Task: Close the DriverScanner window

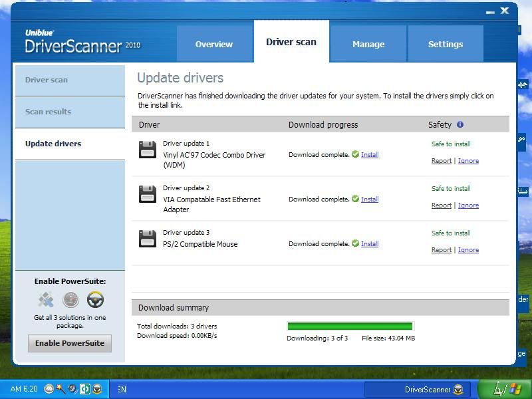Action: click(505, 11)
